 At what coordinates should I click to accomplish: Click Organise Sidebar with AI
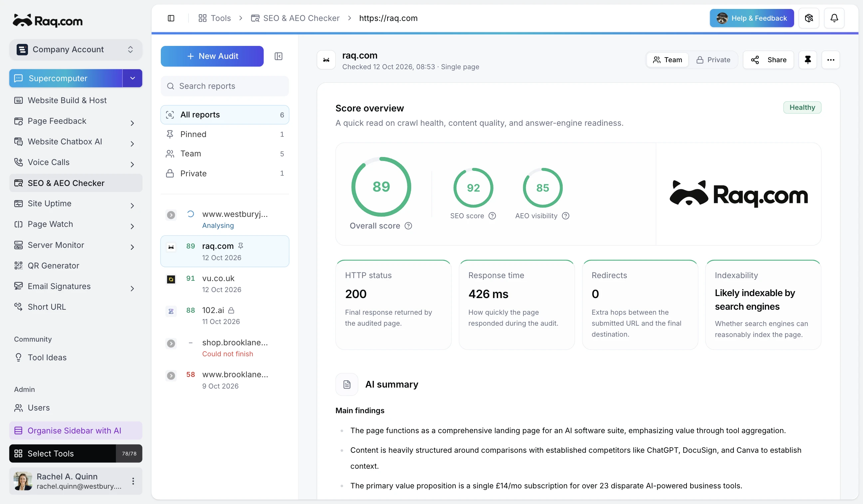pos(76,431)
